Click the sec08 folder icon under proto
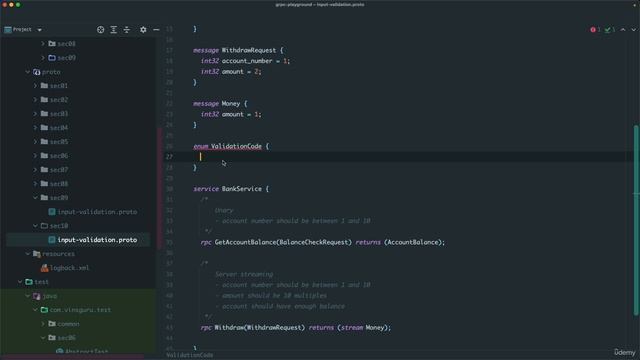The height and width of the screenshot is (360, 640). tap(44, 184)
